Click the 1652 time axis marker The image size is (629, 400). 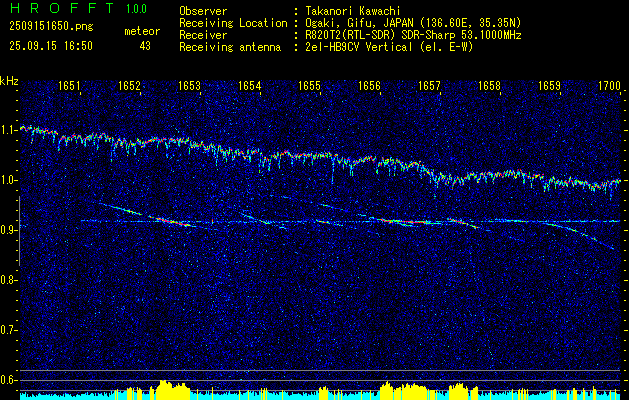129,85
